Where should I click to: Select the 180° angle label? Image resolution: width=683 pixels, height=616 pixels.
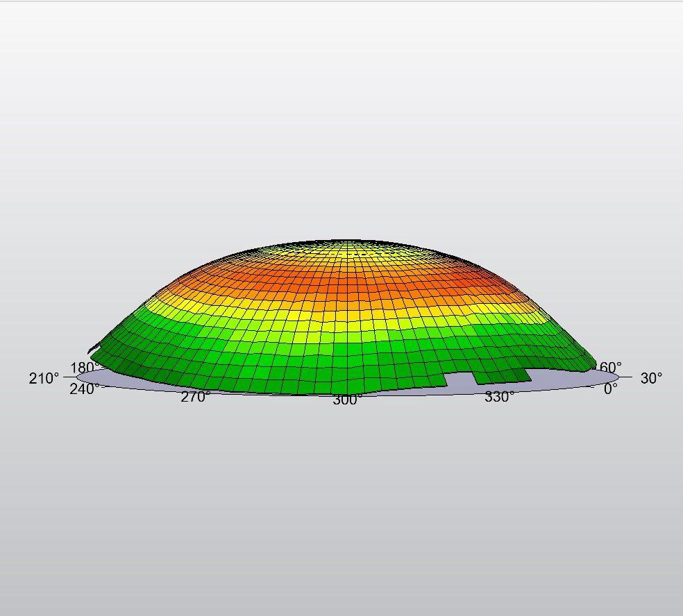[84, 368]
